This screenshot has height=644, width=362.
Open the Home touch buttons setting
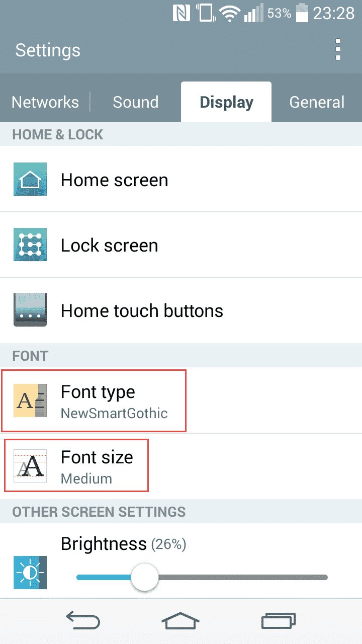[x=142, y=310]
